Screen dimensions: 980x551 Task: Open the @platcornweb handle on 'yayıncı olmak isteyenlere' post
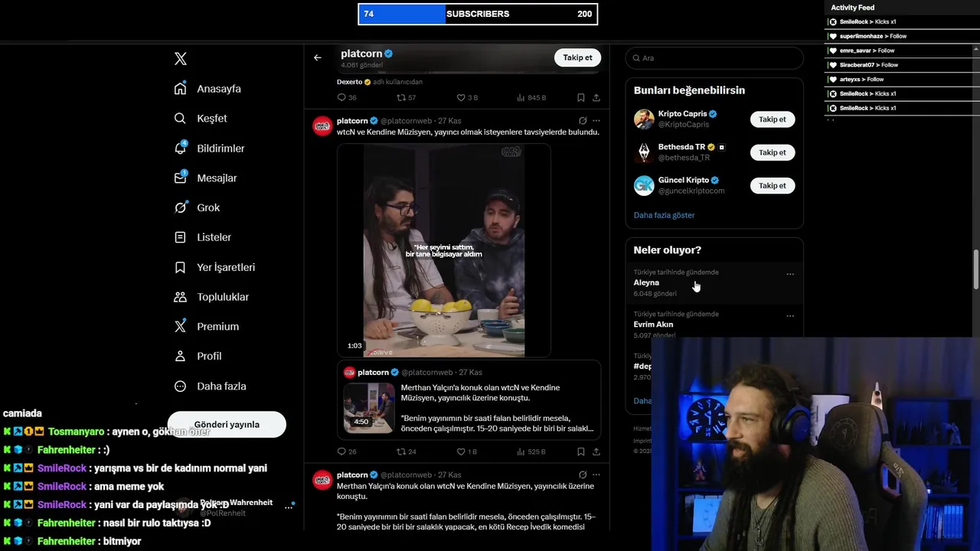click(x=407, y=121)
